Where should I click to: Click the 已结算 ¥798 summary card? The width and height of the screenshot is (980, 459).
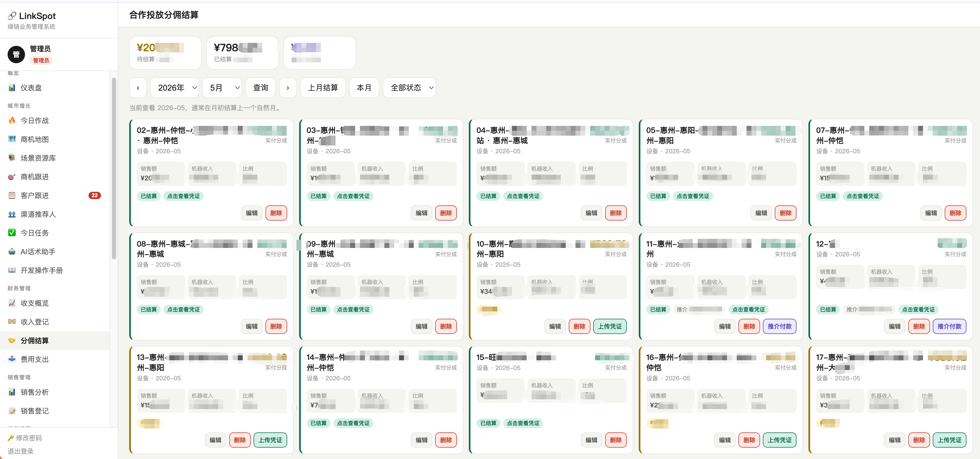(243, 53)
